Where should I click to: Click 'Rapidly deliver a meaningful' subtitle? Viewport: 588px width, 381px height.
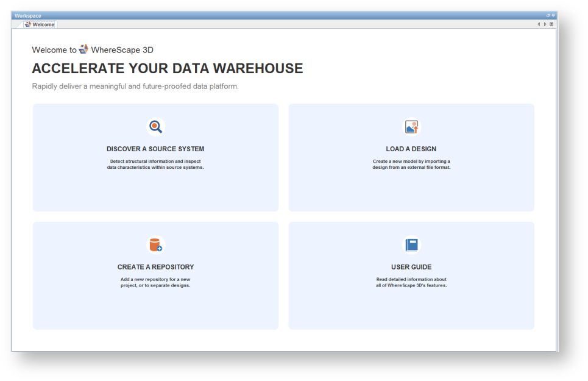pos(135,86)
